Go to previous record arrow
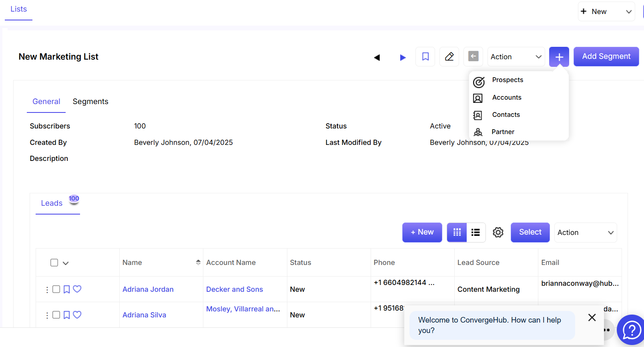This screenshot has width=644, height=347. click(x=377, y=57)
